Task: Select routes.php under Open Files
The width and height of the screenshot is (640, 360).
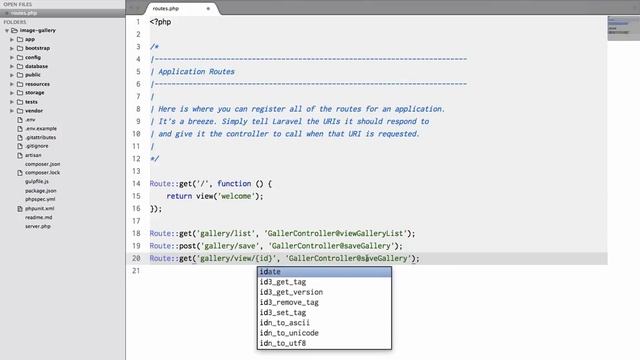Action: (x=62, y=13)
